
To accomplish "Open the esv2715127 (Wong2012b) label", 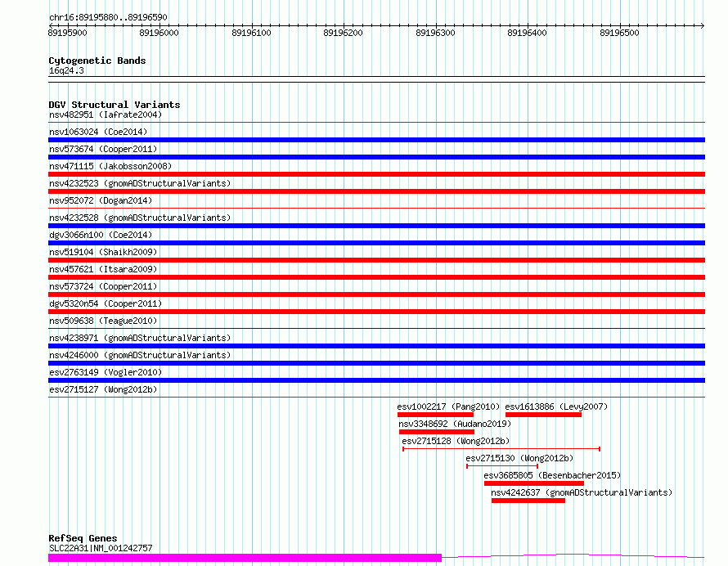I will point(103,389).
